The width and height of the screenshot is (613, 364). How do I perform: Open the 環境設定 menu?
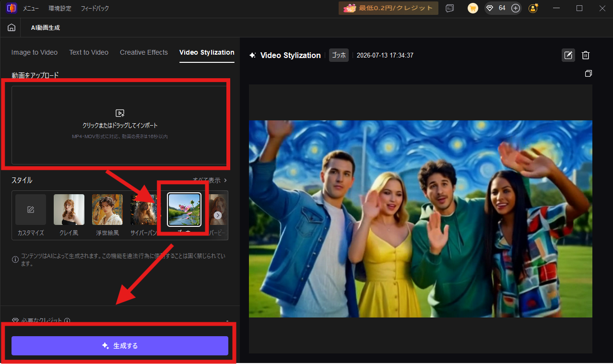(x=60, y=9)
